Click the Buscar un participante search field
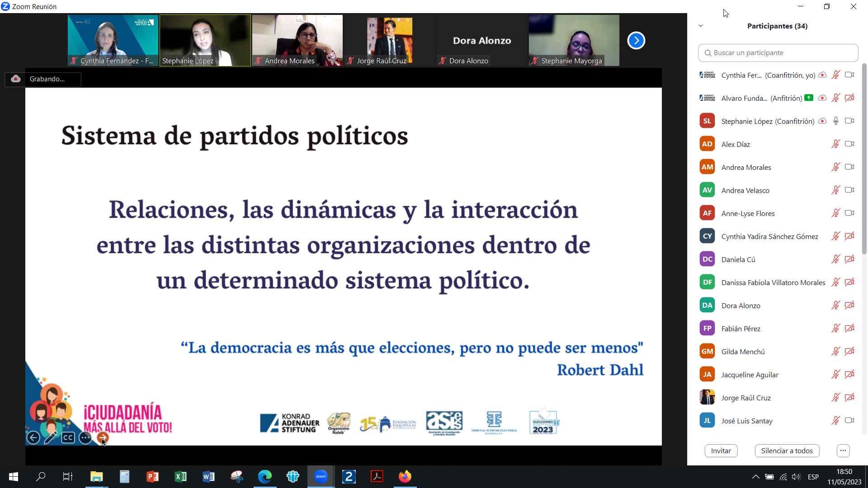This screenshot has width=868, height=488. point(778,52)
